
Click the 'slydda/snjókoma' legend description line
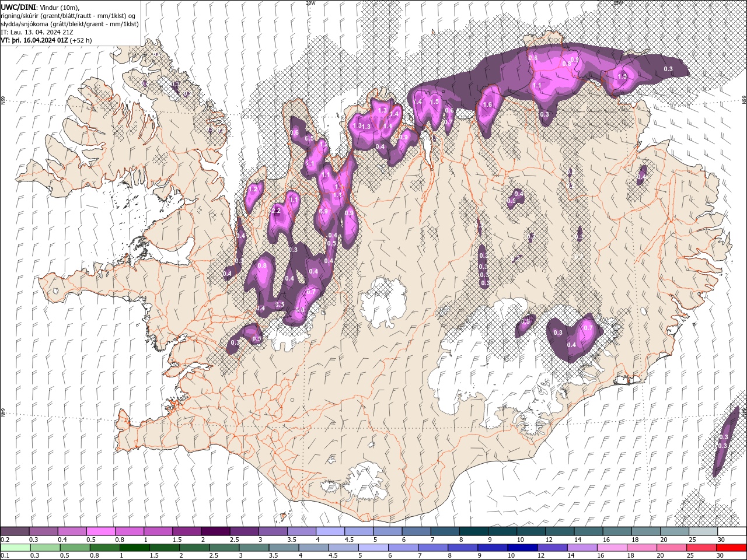(68, 24)
